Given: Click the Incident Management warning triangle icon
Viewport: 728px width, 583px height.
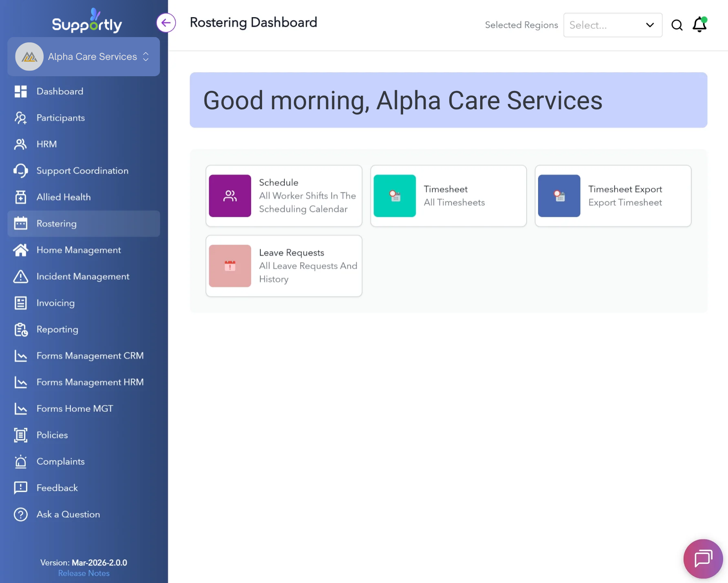Looking at the screenshot, I should tap(21, 276).
